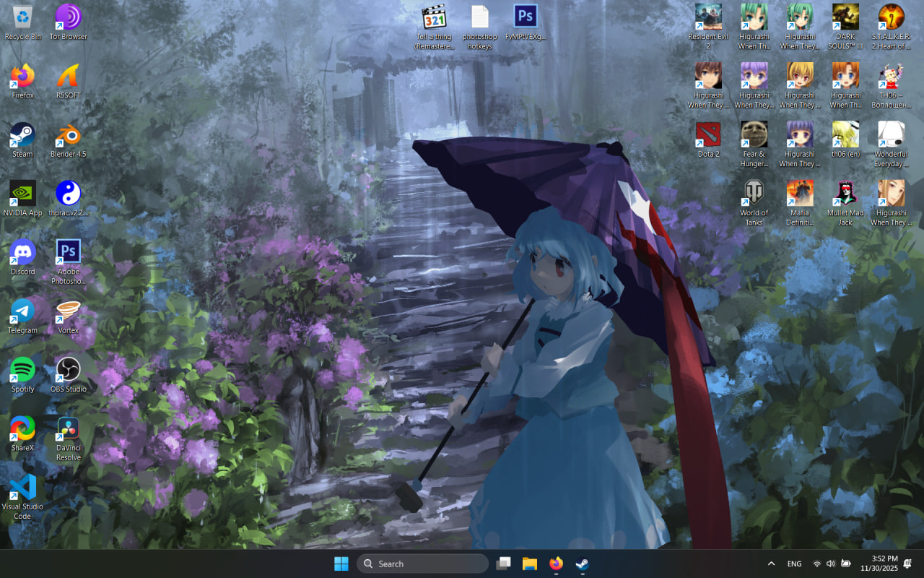Viewport: 924px width, 578px height.
Task: Select the NVIDIA App desktop shortcut
Action: click(22, 199)
